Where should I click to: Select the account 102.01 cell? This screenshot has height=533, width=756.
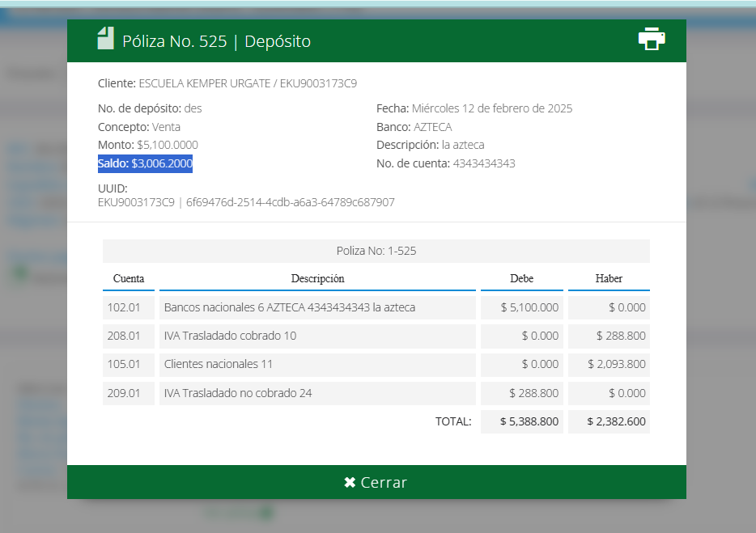(129, 307)
